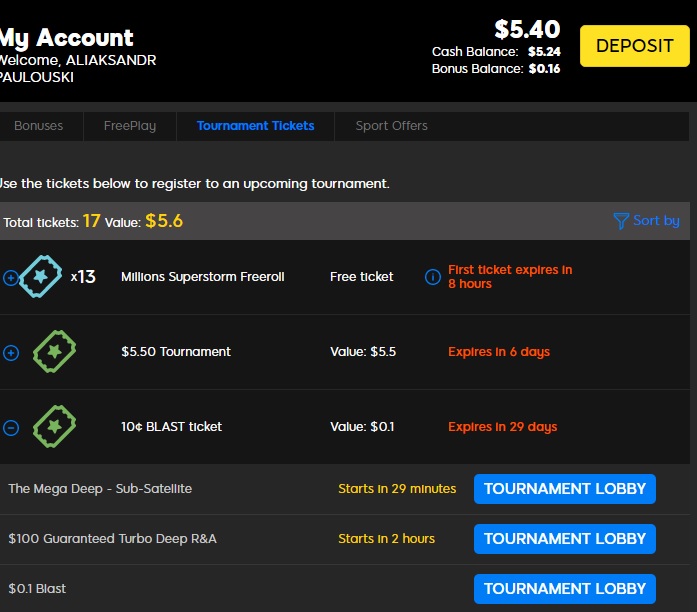Click the green $5.50 Tournament ticket icon
Viewport: 697px width, 612px height.
(x=54, y=352)
